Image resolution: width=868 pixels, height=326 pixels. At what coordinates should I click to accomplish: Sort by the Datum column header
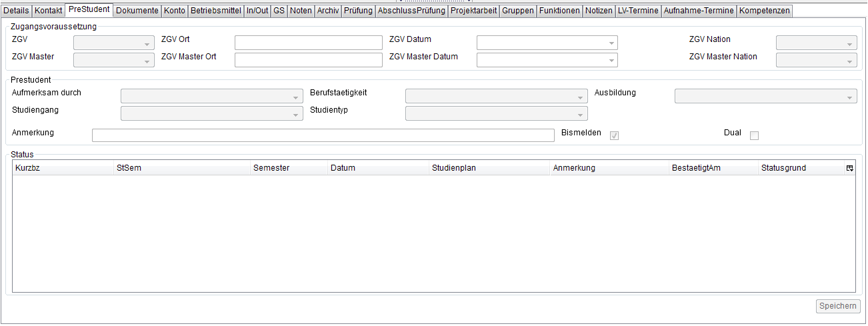[x=378, y=168]
